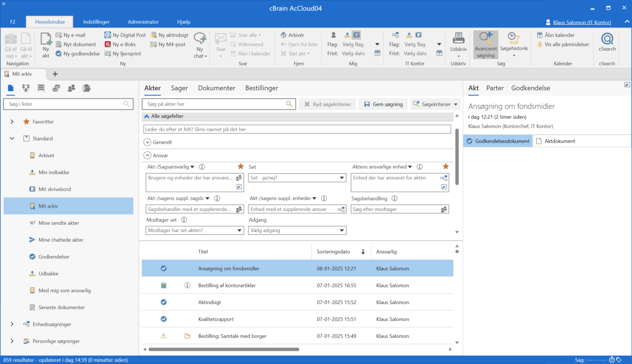Toggle favorite star for Akt-/Sagsansvarlig field
The height and width of the screenshot is (364, 632).
240,167
